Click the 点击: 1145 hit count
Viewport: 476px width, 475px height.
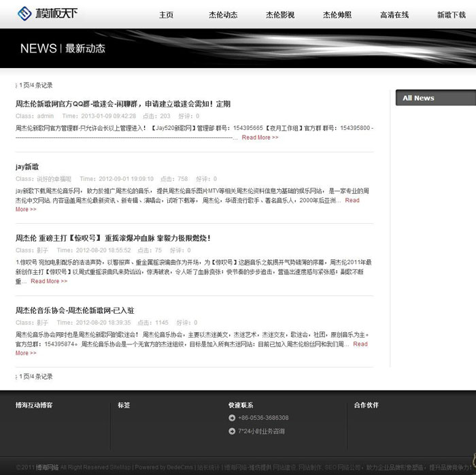pyautogui.click(x=153, y=323)
